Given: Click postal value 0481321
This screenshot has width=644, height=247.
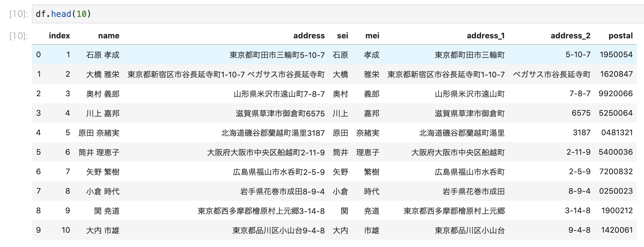Looking at the screenshot, I should 617,133.
